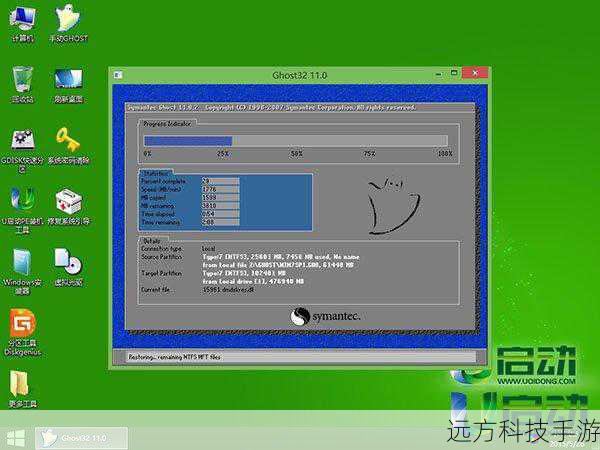
Task: Click the Progress Indicator group heading
Action: coord(167,124)
